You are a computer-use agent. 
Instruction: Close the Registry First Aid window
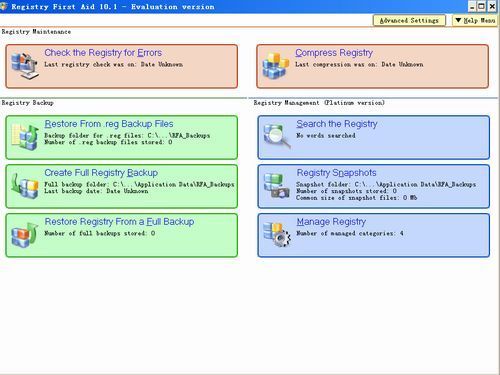tap(492, 6)
